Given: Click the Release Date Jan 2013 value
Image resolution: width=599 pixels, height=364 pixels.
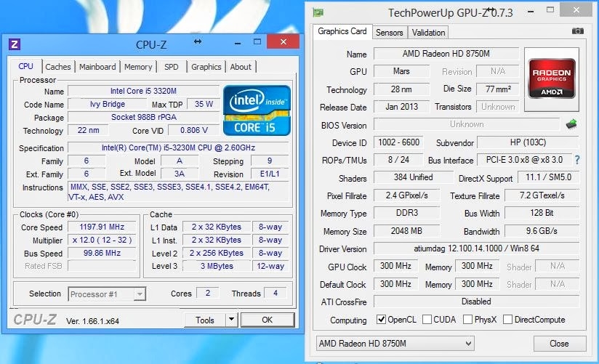Looking at the screenshot, I should pyautogui.click(x=401, y=107).
